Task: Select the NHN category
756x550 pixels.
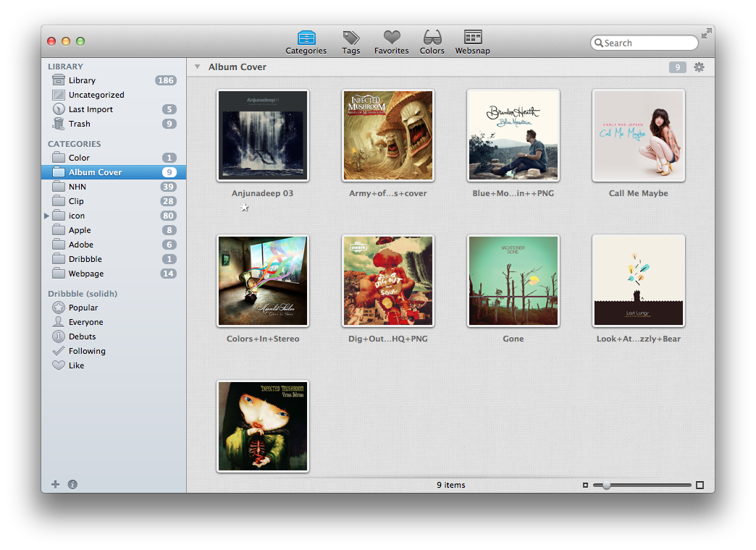Action: (114, 187)
